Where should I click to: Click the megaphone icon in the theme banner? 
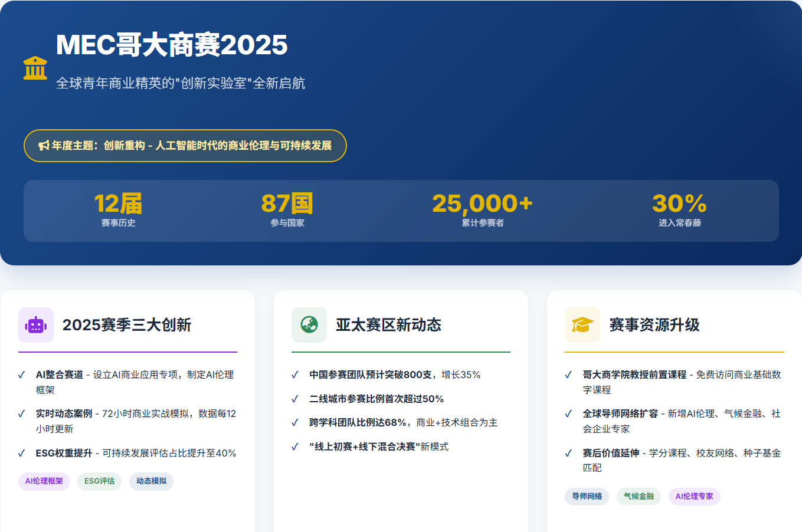(x=44, y=146)
